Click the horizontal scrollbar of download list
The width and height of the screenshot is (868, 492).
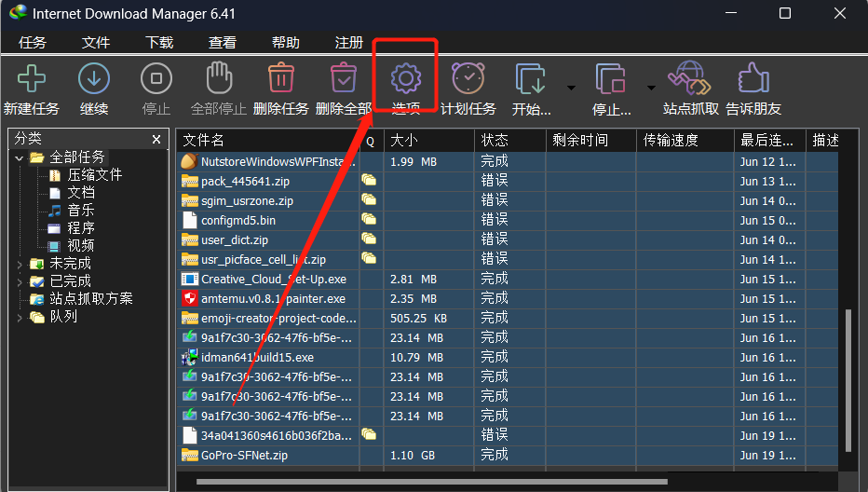tap(432, 482)
